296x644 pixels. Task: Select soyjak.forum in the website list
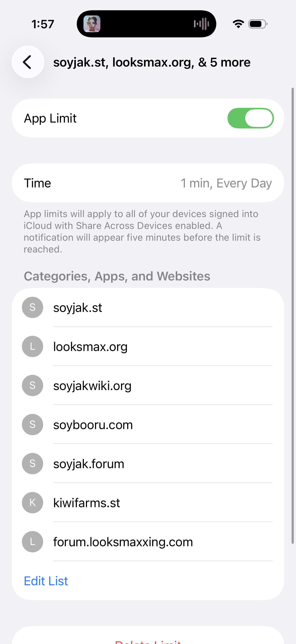[x=89, y=464]
